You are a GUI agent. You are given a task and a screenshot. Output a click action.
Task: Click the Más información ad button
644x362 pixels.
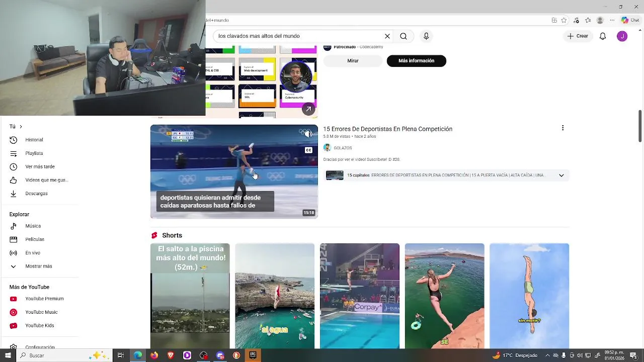pyautogui.click(x=416, y=61)
